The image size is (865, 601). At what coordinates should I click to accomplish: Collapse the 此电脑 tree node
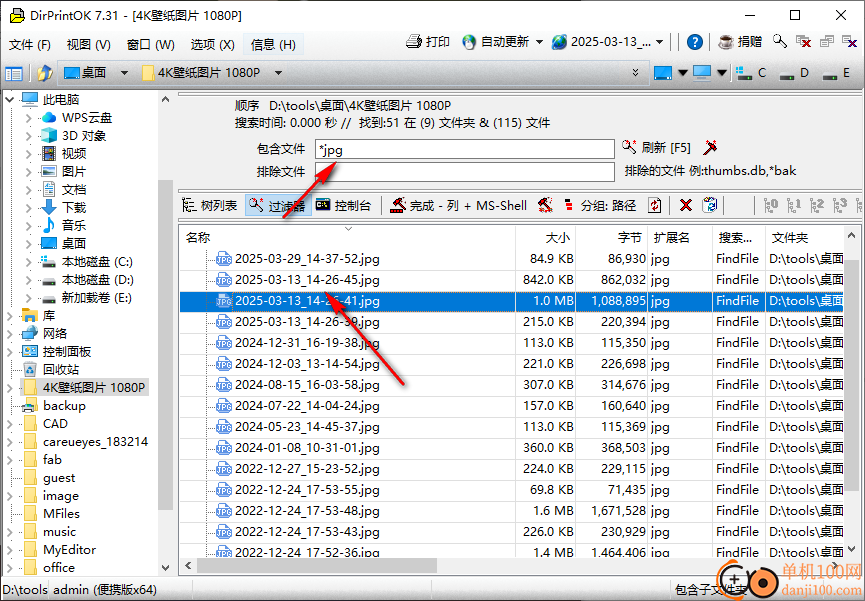[9, 100]
